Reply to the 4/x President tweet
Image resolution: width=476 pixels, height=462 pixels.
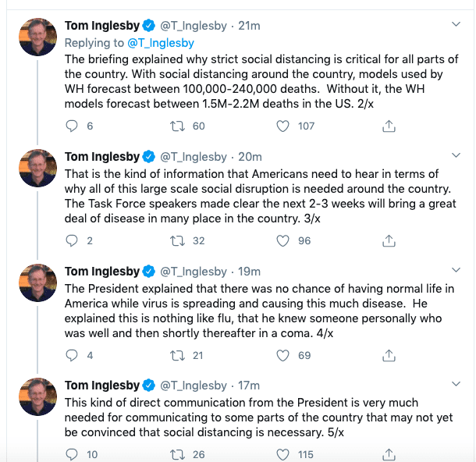pos(73,355)
